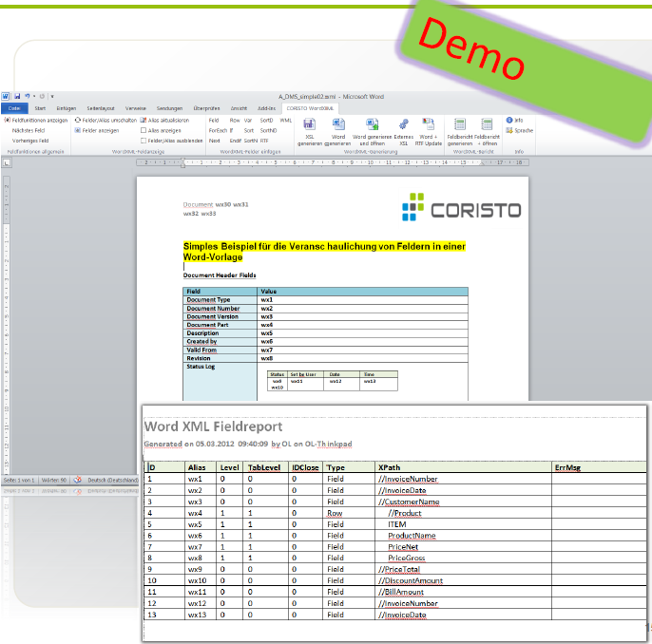This screenshot has height=644, width=652.
Task: Click the 'Document Number' table cell
Action: click(x=220, y=309)
